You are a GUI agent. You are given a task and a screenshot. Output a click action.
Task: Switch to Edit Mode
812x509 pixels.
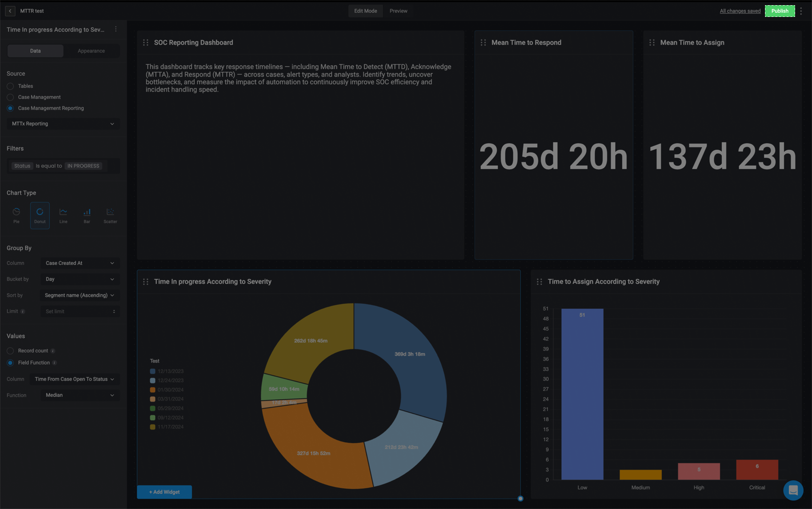tap(366, 11)
